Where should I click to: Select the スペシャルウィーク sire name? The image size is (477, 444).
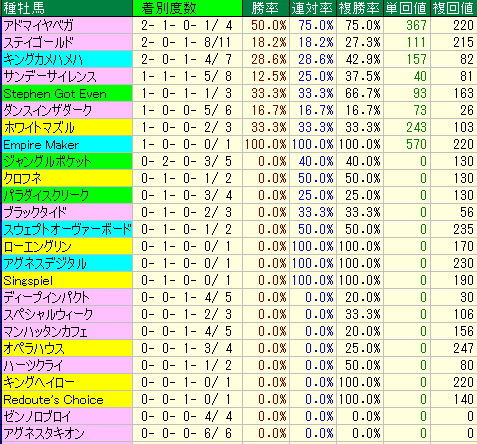pos(48,314)
